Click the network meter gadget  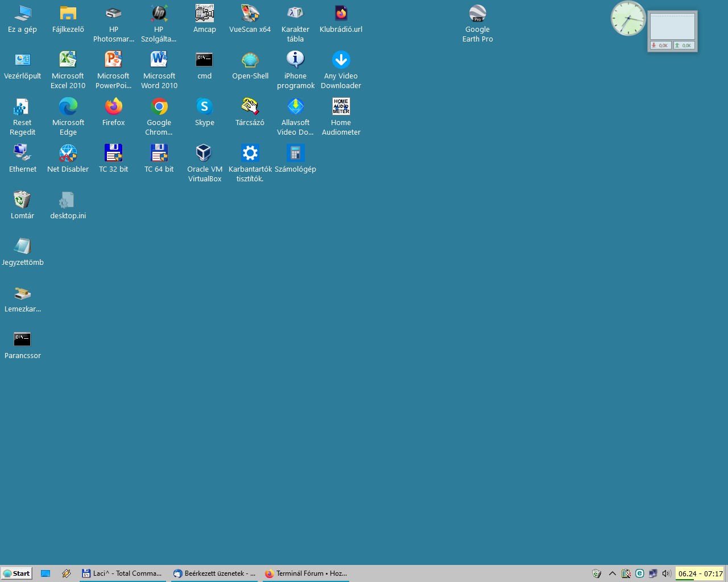pos(673,31)
